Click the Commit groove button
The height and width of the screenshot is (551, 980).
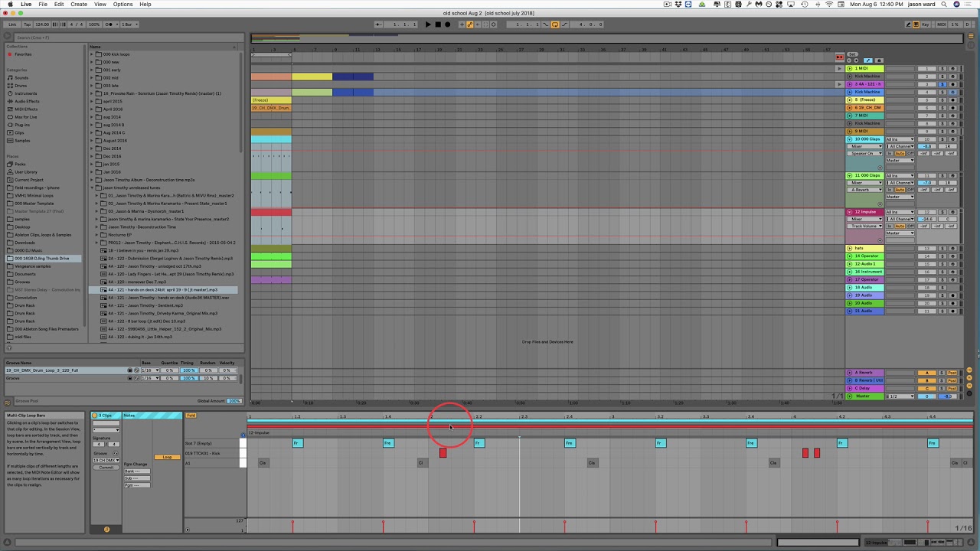106,468
